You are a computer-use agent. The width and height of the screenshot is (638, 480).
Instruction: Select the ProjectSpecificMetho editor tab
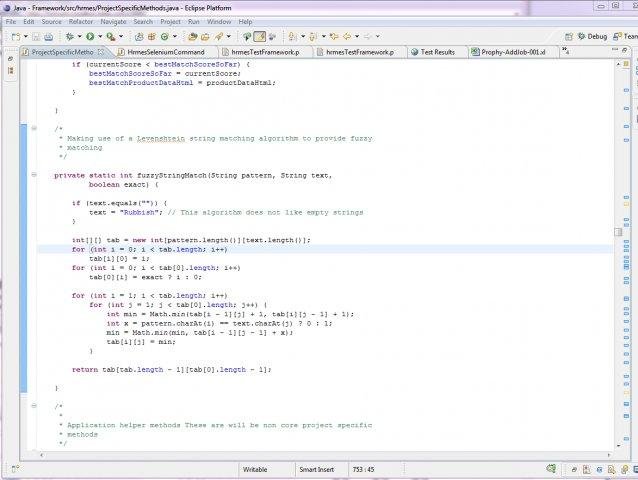click(62, 52)
